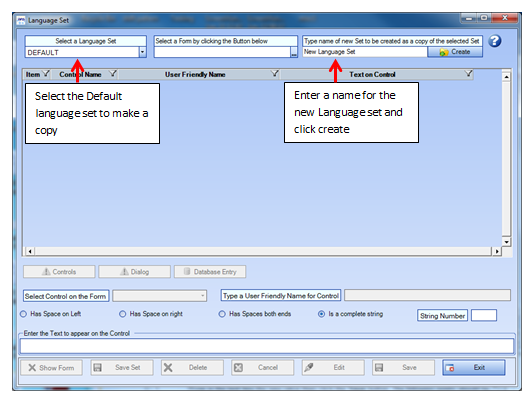Click the Create new language set button
Image resolution: width=530 pixels, height=398 pixels.
455,52
